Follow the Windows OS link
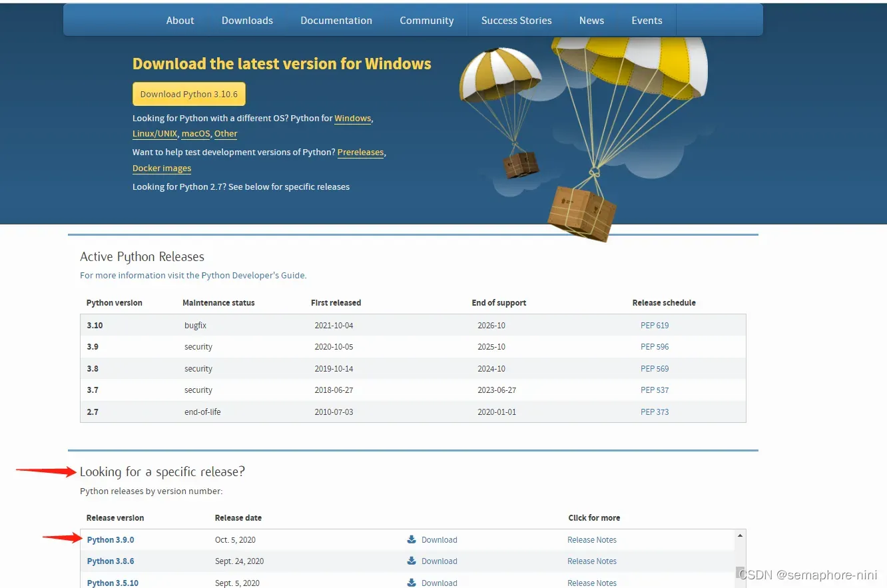 (352, 118)
